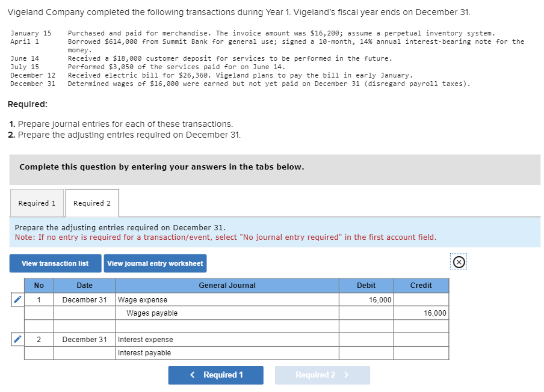Click the December 31 date in entry 1

click(84, 300)
